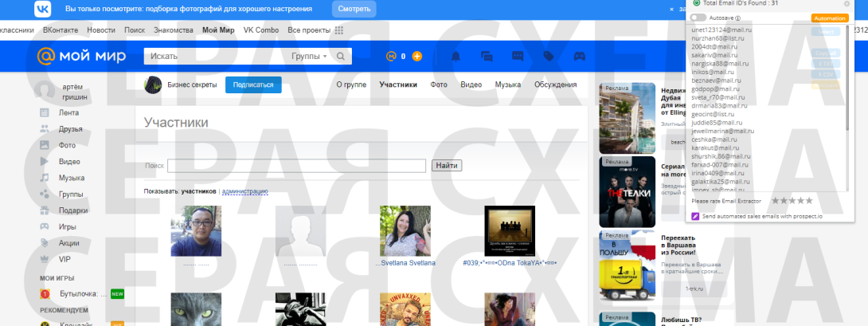Focus the members Поиск input field

(x=297, y=165)
